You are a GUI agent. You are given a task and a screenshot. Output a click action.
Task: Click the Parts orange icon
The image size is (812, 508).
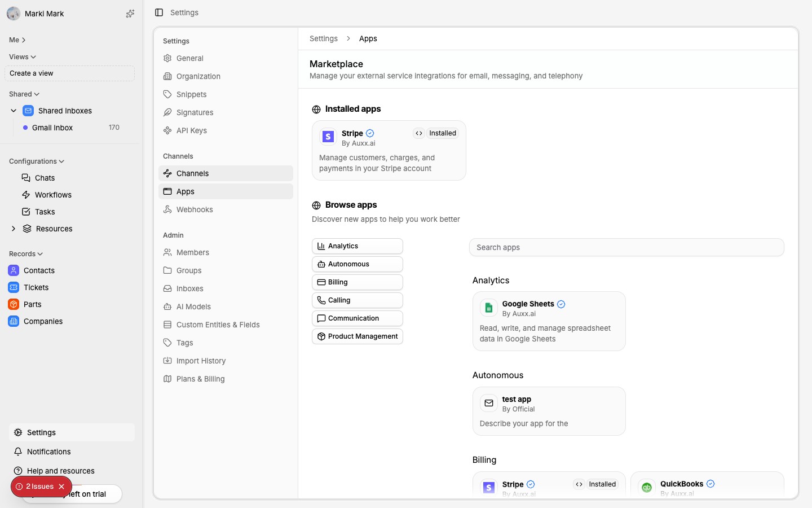coord(14,304)
